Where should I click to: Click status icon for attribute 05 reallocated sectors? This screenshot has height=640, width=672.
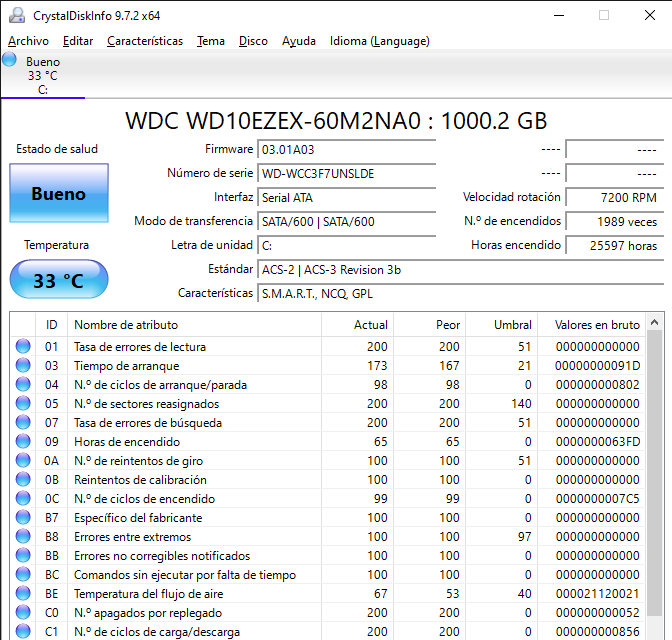coord(23,403)
